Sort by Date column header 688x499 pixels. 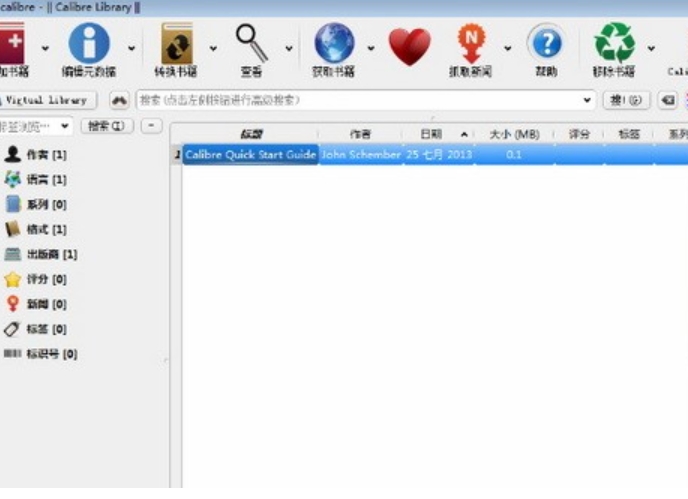coord(438,134)
